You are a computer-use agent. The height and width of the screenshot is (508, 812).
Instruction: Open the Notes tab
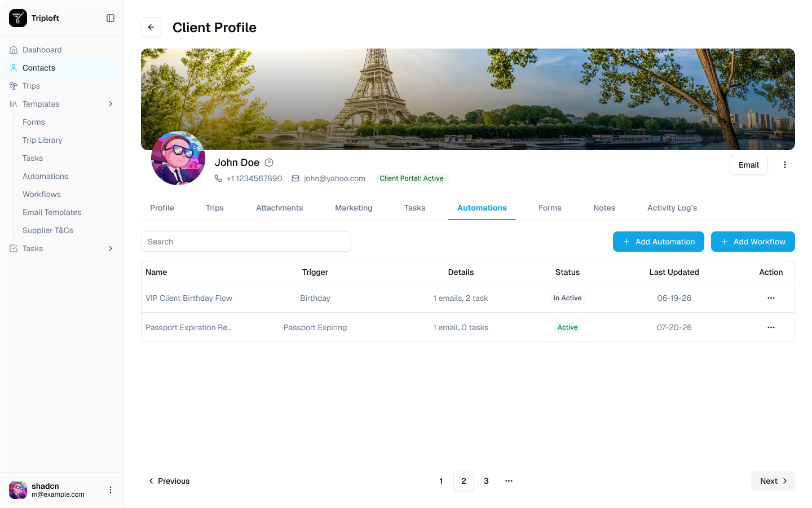coord(604,208)
